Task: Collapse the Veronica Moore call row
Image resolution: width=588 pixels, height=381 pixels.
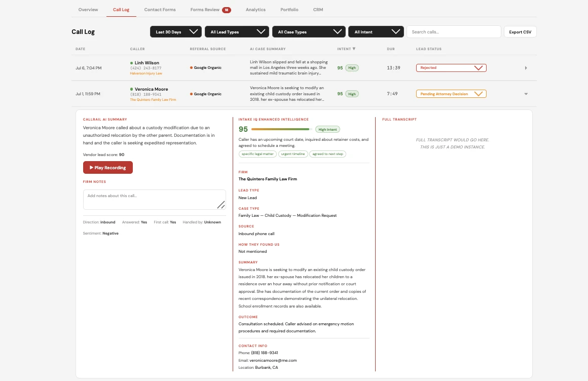Action: pyautogui.click(x=526, y=94)
